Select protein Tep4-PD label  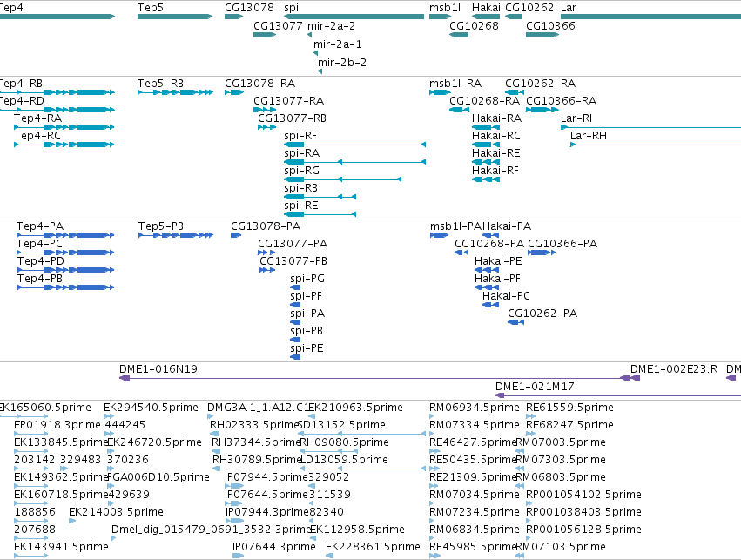tap(41, 261)
